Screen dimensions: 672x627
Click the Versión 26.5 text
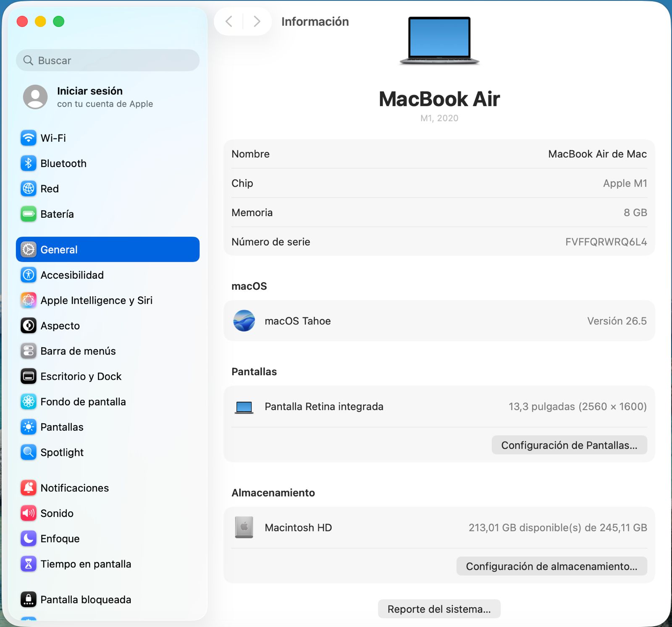[617, 321]
